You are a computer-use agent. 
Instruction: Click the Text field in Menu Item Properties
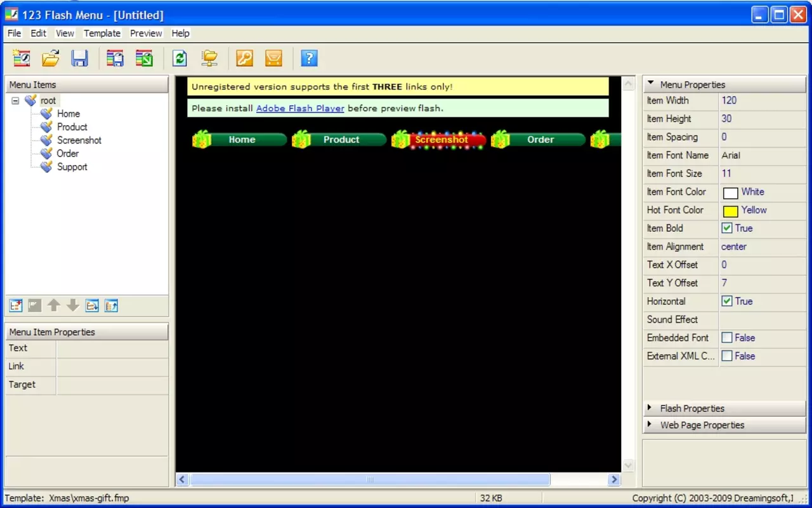(112, 348)
